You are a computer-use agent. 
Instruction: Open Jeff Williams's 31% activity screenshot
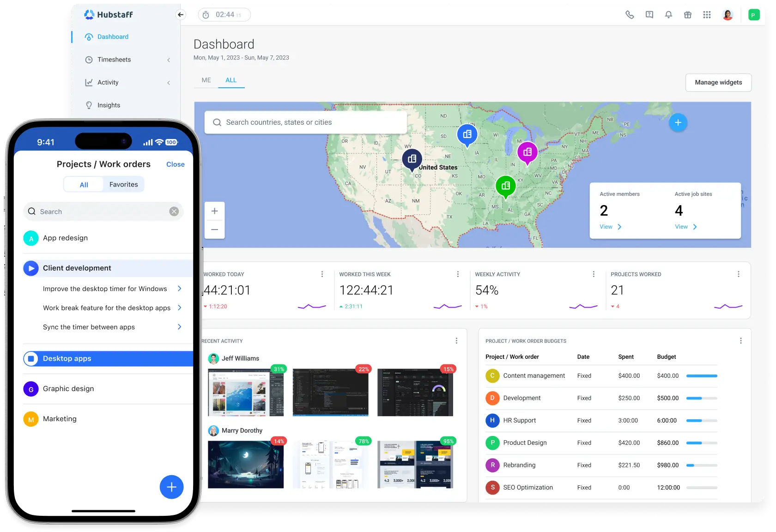point(246,393)
